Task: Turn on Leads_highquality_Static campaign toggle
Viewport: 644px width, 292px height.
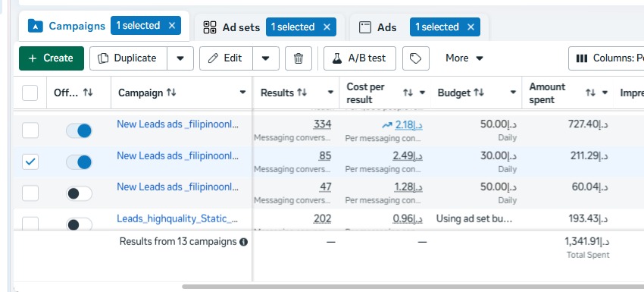Action: pos(79,224)
